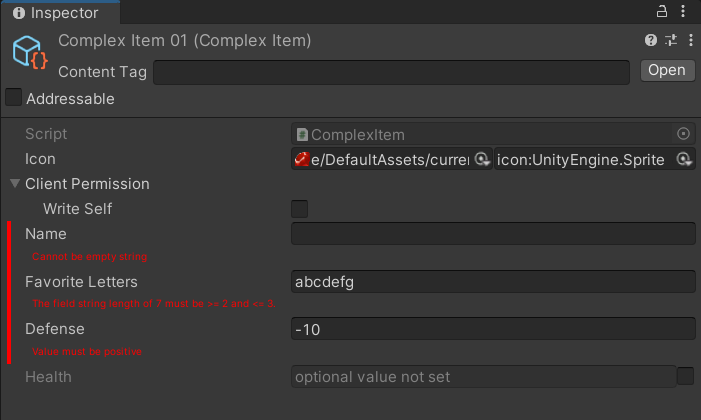Click the ScriptableObject cube icon

coord(29,53)
